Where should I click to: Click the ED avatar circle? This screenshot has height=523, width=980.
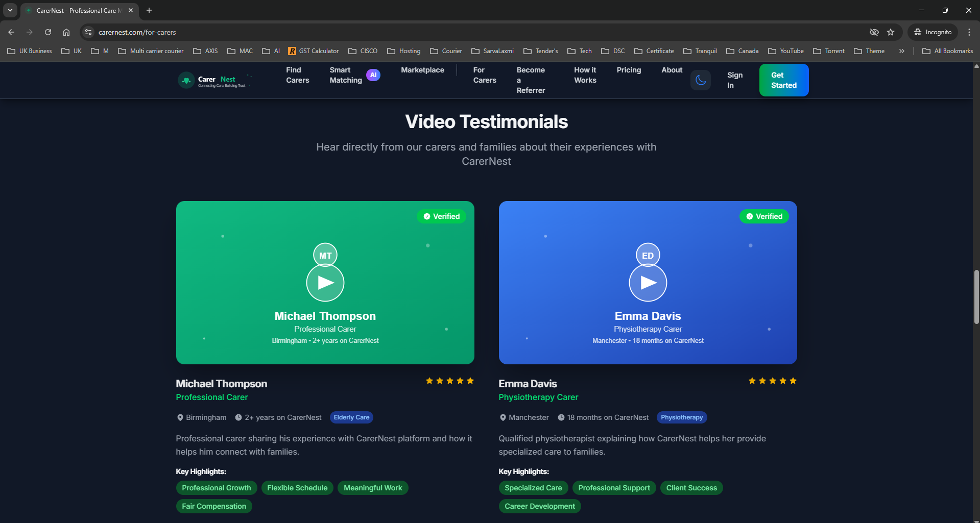pos(648,255)
